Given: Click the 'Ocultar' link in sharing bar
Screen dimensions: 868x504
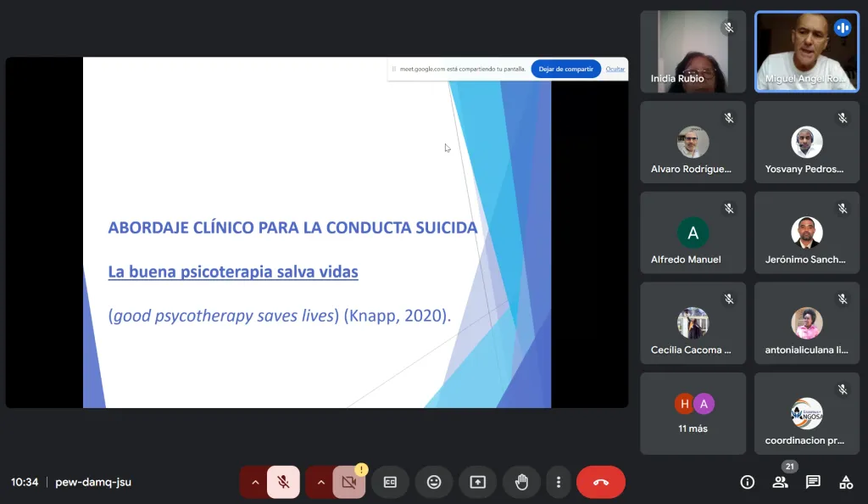Looking at the screenshot, I should [615, 69].
